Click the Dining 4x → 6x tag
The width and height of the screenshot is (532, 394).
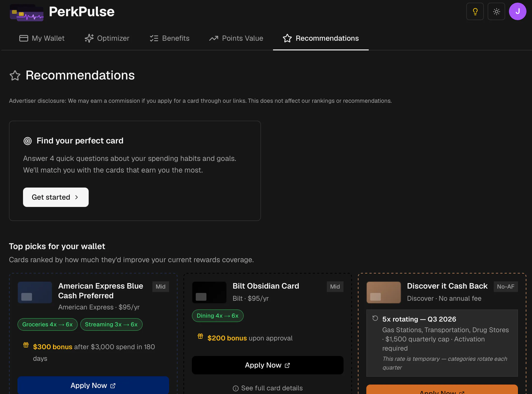coord(218,316)
